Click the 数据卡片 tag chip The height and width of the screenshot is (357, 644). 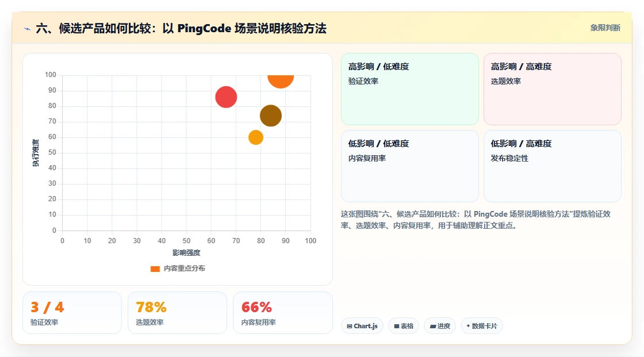coord(481,326)
